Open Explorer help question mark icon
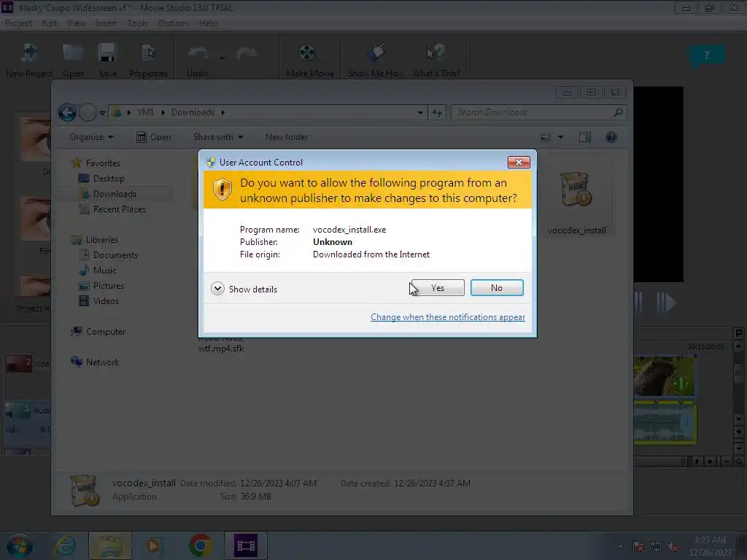Viewport: 747px width, 560px height. 611,138
